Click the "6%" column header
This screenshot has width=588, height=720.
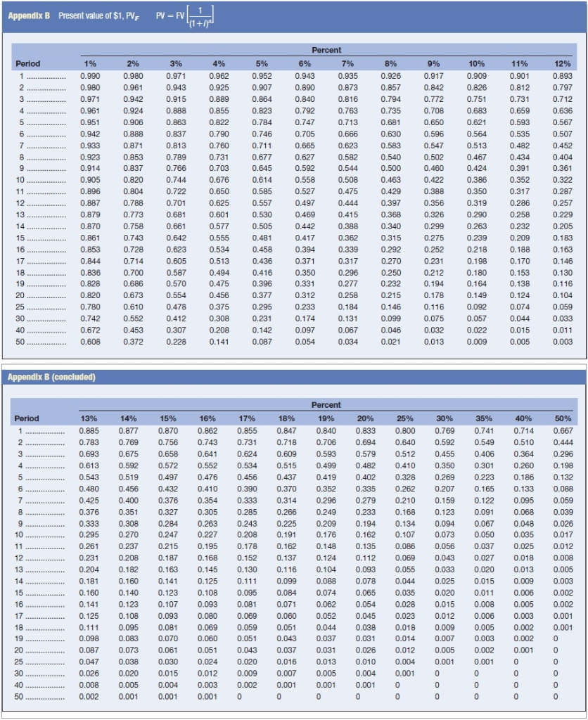coord(305,64)
